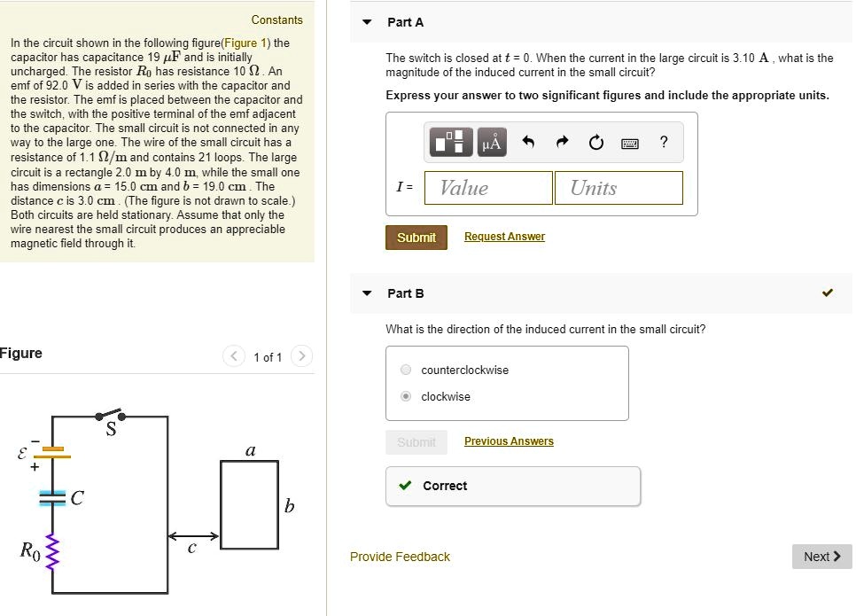This screenshot has height=616, width=856.
Task: Select the counterclockwise radio button
Action: click(x=405, y=370)
